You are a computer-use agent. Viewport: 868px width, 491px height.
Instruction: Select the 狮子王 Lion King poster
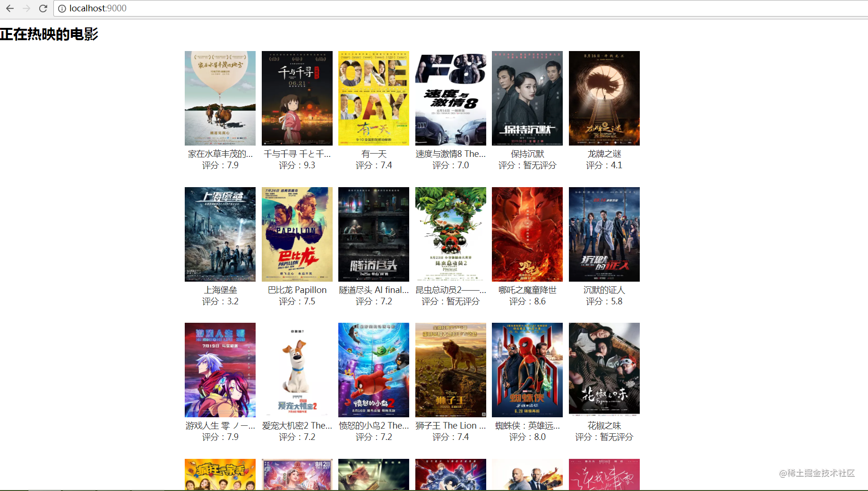click(451, 370)
